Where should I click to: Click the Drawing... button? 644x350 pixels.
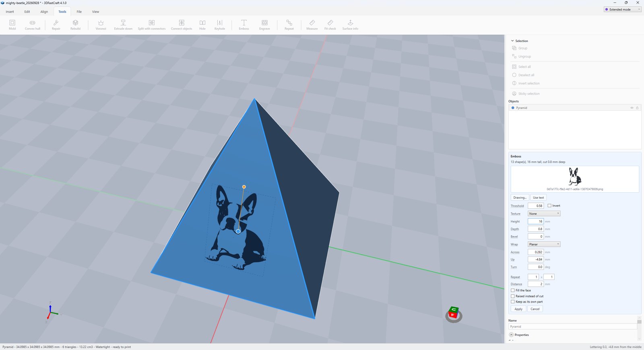tap(520, 198)
